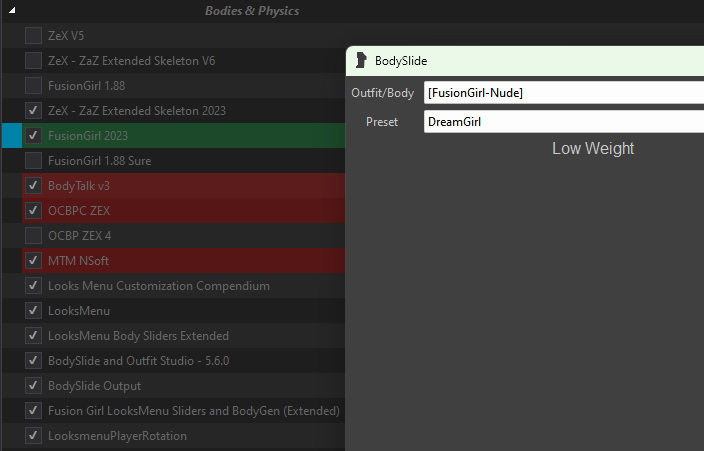Open the Outfit/Body combo box showing FusionGirl-Nude

564,93
